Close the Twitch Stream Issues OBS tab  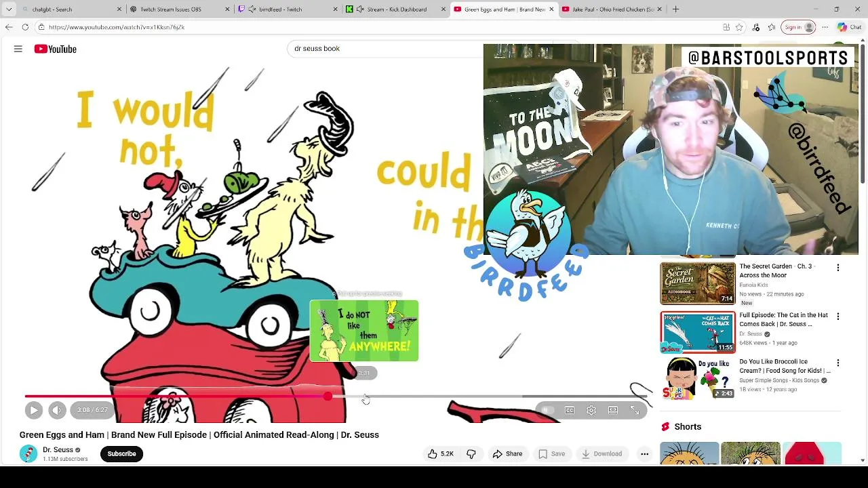click(227, 9)
